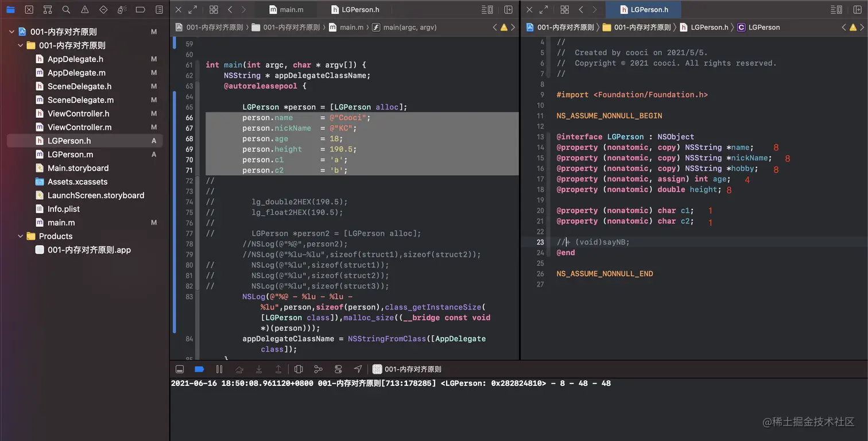Viewport: 868px width, 441px height.
Task: Jump to next issue in left editor
Action: coord(513,27)
